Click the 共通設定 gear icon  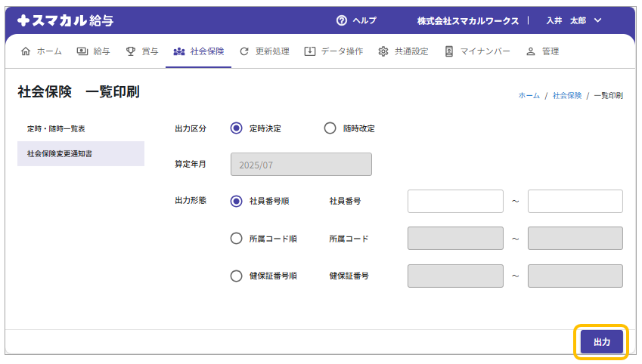tap(383, 51)
